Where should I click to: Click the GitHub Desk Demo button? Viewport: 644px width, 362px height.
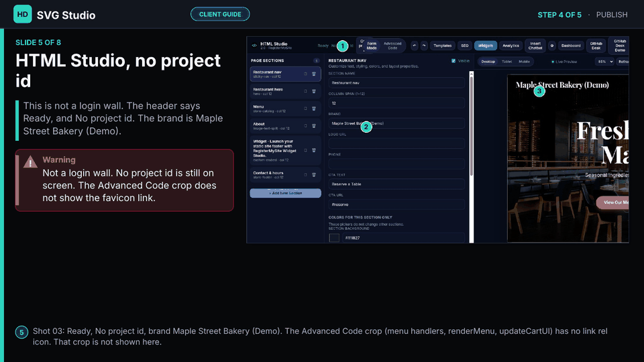(x=619, y=46)
